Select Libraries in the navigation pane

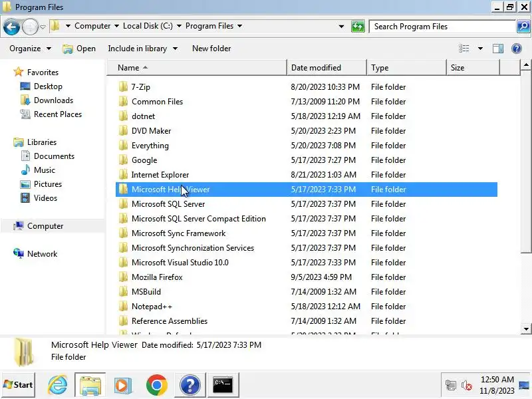[42, 142]
